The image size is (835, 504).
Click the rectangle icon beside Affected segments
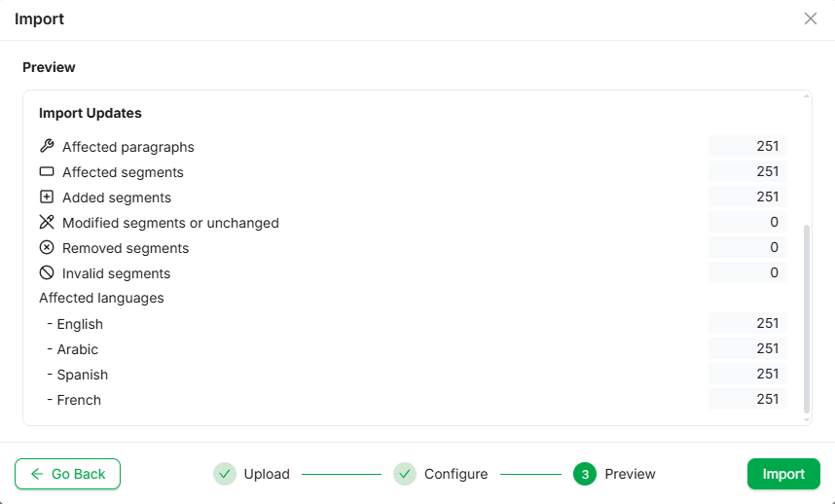47,172
